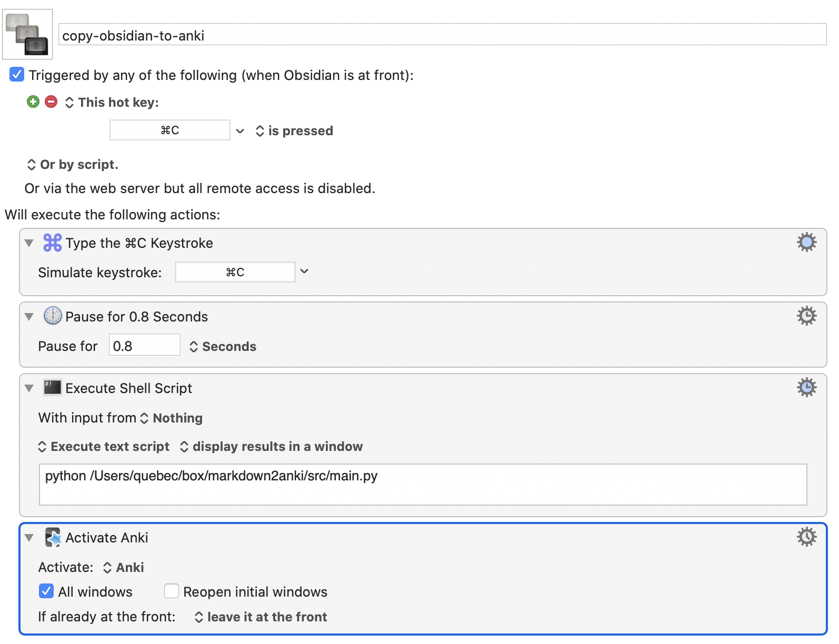Select the 'Execute Shell Script' action title

129,388
